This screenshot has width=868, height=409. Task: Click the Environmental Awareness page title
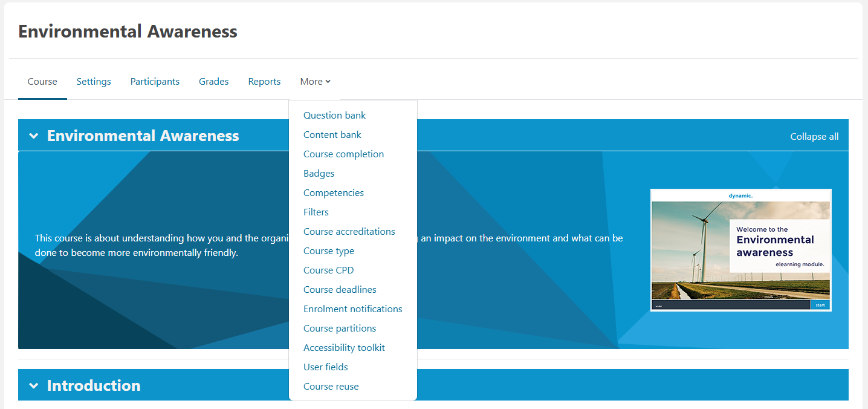[x=128, y=31]
